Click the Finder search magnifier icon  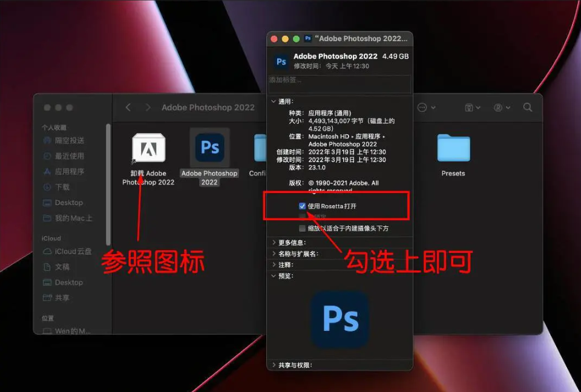point(528,107)
